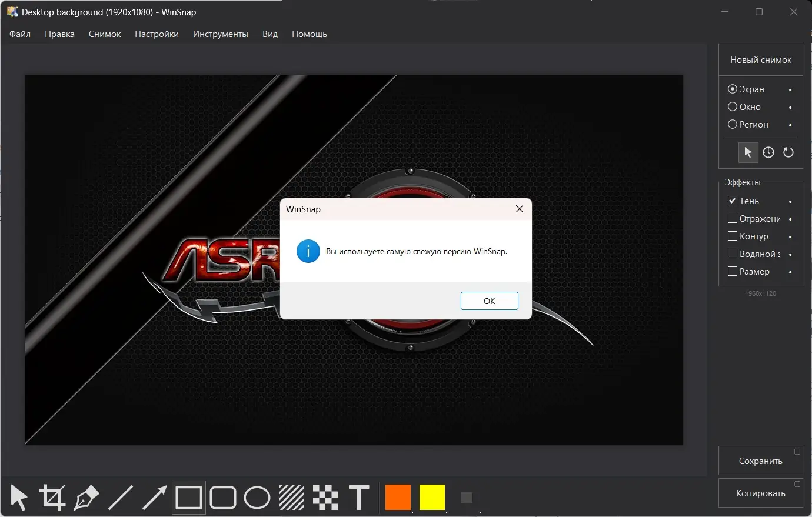Viewport: 812px width, 517px height.
Task: Select the Text tool
Action: [359, 498]
